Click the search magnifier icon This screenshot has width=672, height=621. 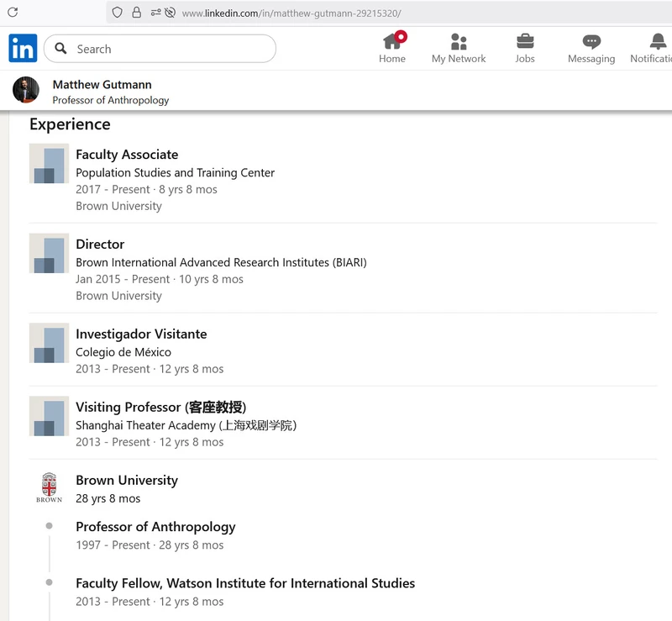click(60, 49)
